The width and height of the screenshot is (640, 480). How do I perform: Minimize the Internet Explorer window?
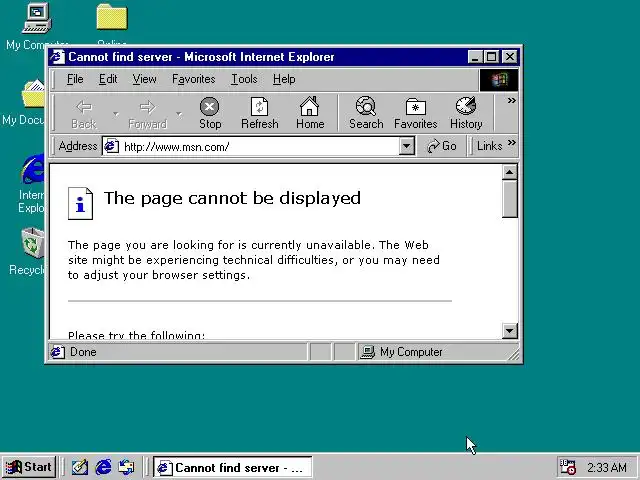click(475, 57)
